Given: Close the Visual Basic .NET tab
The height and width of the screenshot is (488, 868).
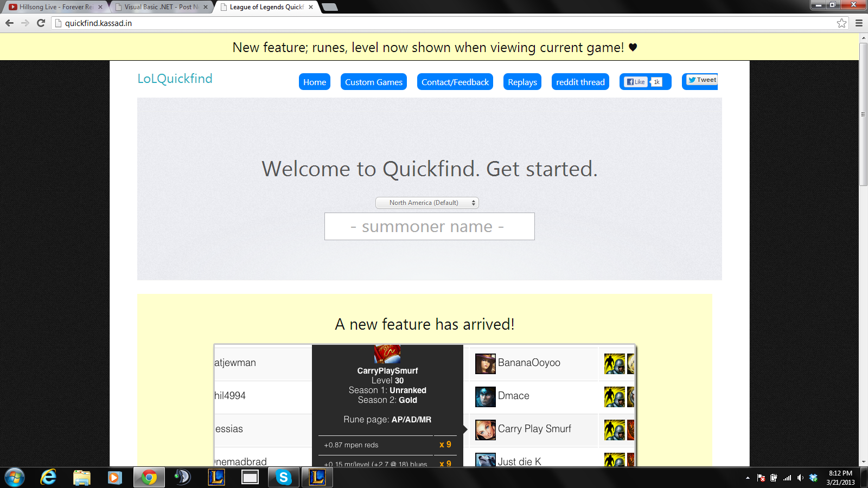Looking at the screenshot, I should pos(206,7).
